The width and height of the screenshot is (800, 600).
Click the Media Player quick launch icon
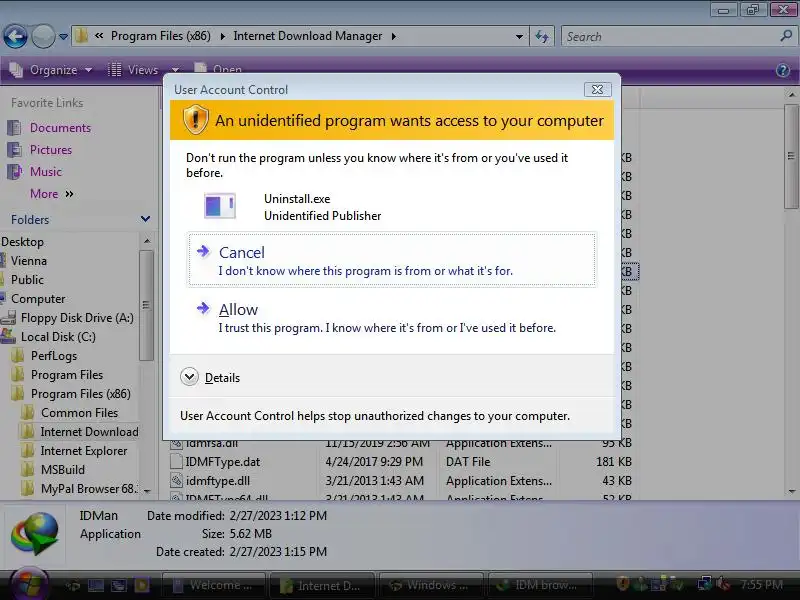click(141, 585)
